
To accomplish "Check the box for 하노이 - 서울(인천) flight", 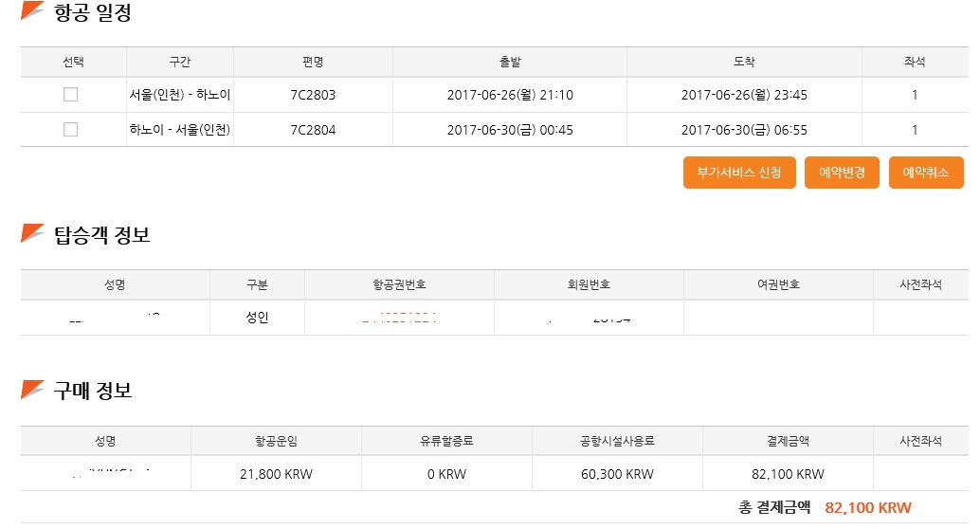I will click(x=70, y=130).
